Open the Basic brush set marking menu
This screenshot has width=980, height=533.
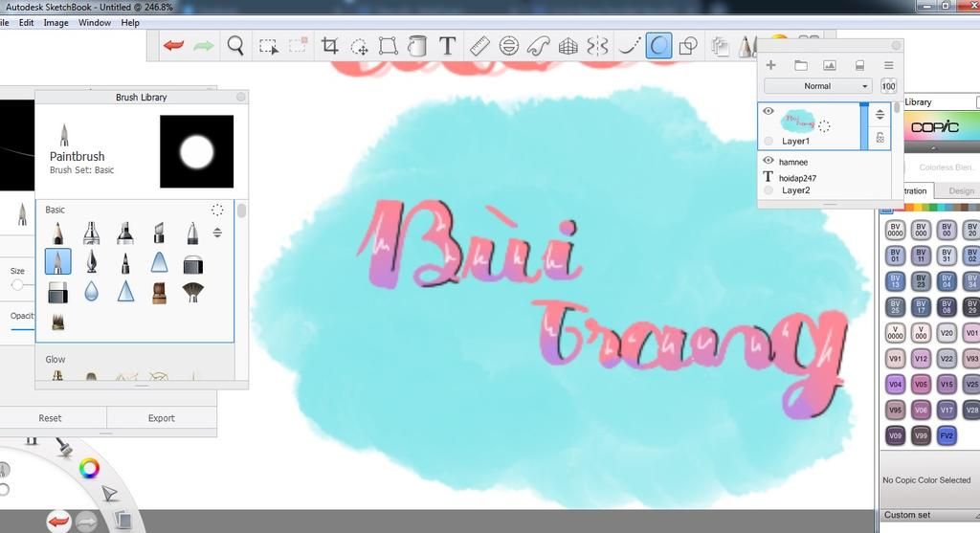(217, 210)
